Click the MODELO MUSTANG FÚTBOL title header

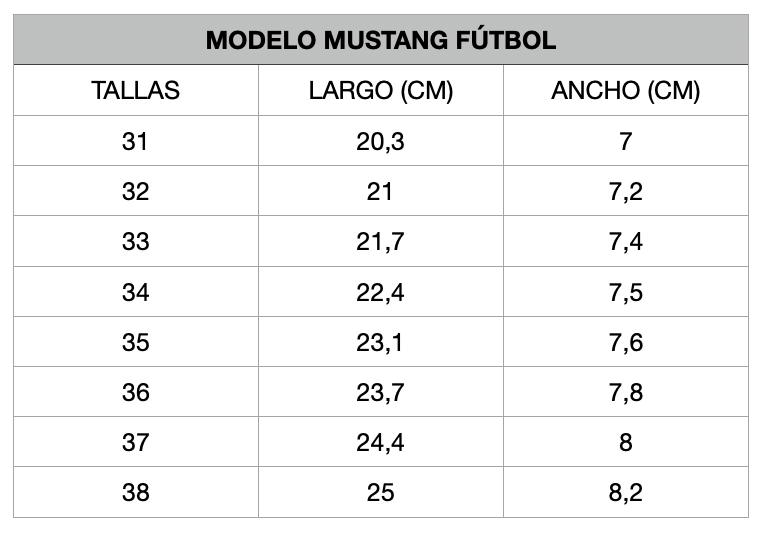click(380, 41)
